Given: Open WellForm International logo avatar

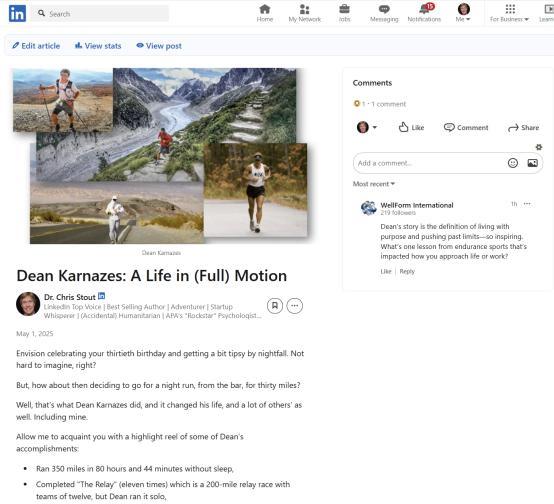Looking at the screenshot, I should [x=369, y=208].
